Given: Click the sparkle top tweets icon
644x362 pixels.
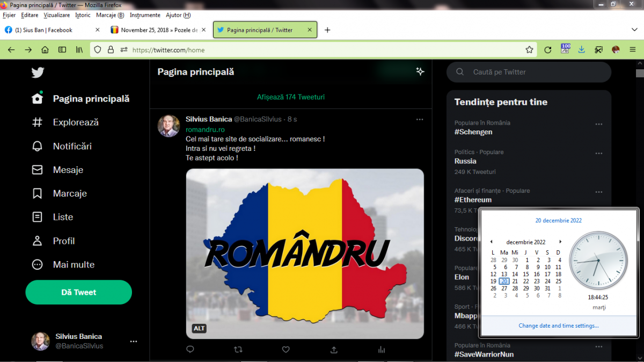Looking at the screenshot, I should [420, 71].
